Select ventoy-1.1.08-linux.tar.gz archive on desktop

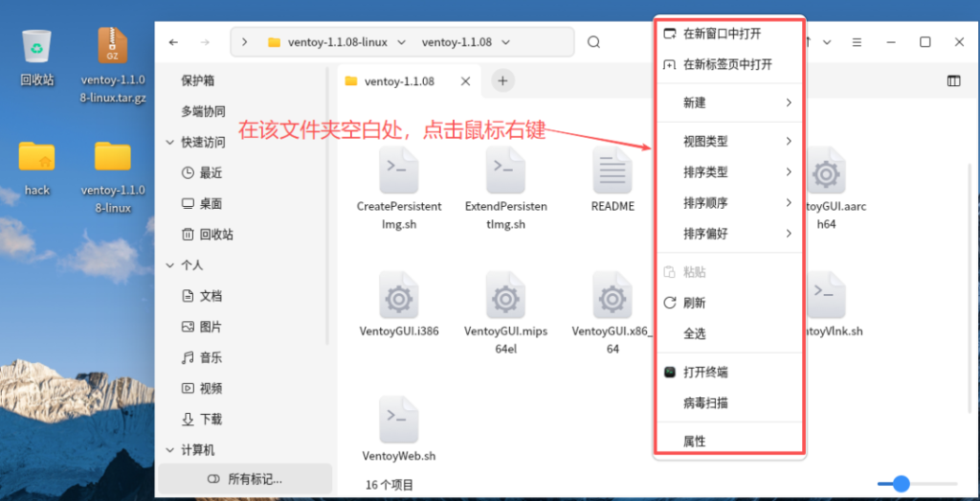pos(113,46)
